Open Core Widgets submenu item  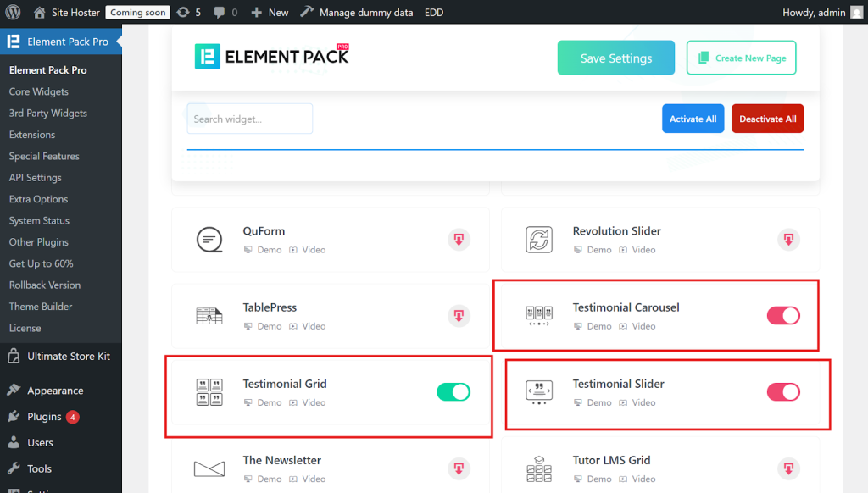(x=39, y=91)
